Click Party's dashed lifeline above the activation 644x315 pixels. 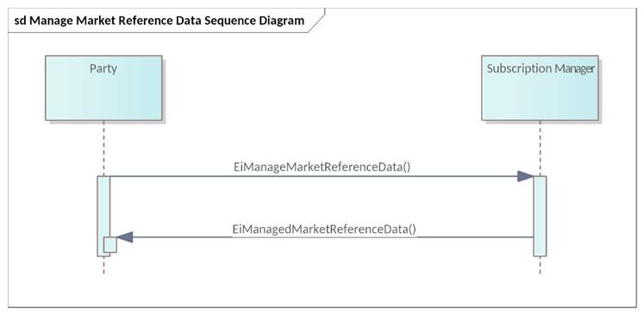(103, 148)
